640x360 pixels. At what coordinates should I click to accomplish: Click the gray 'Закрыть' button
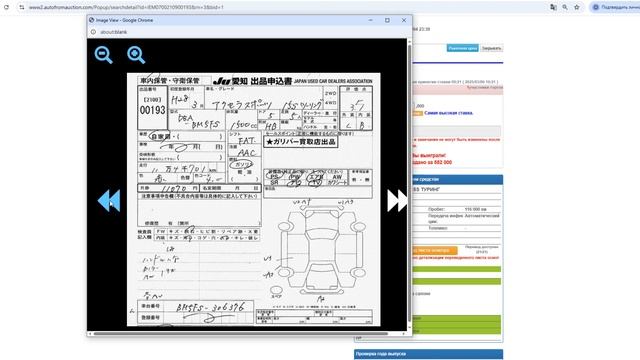tap(491, 48)
